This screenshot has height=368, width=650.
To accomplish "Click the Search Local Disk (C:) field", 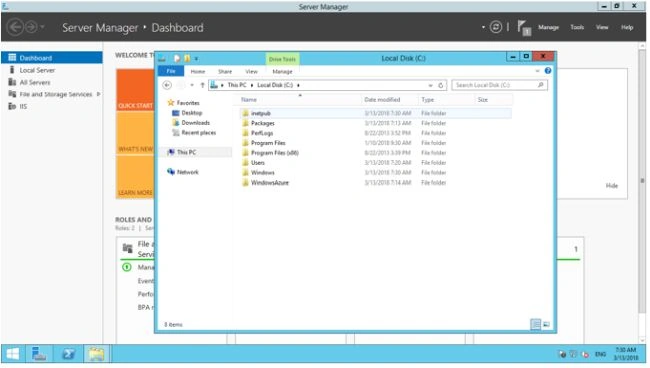I will pos(499,85).
